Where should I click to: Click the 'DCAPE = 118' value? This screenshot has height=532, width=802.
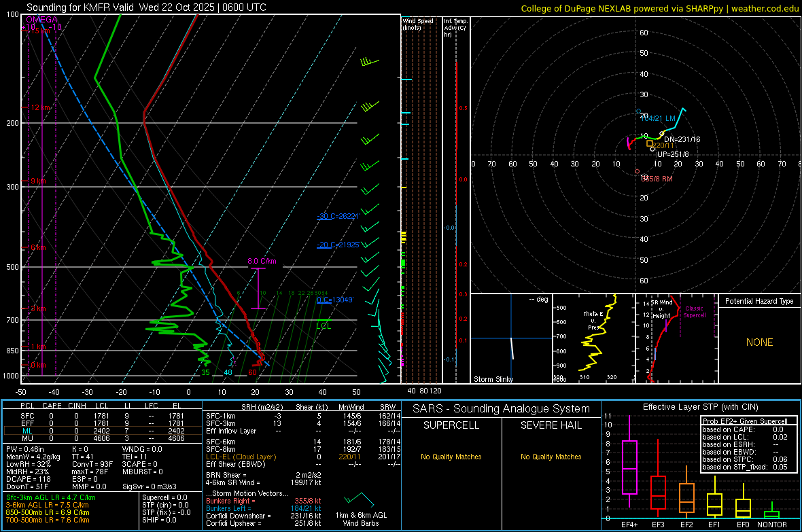[x=28, y=479]
